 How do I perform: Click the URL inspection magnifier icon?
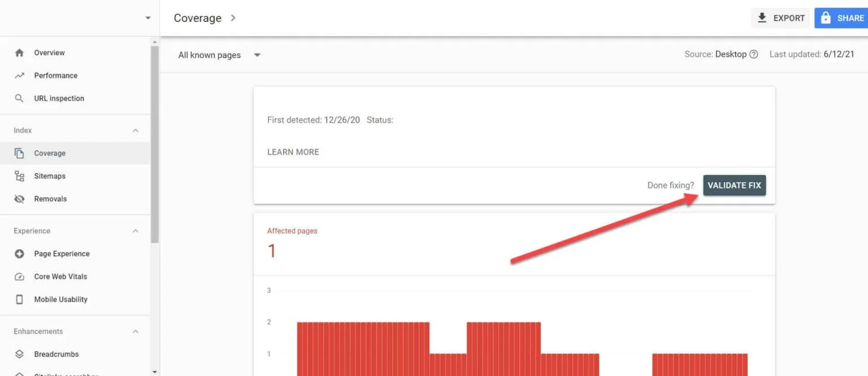(x=19, y=98)
